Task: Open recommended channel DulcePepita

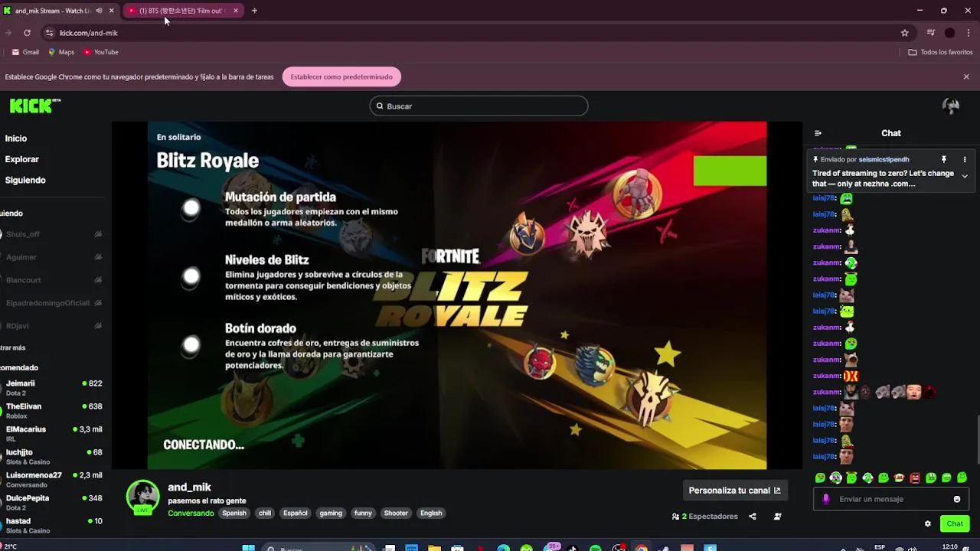Action: click(52, 502)
